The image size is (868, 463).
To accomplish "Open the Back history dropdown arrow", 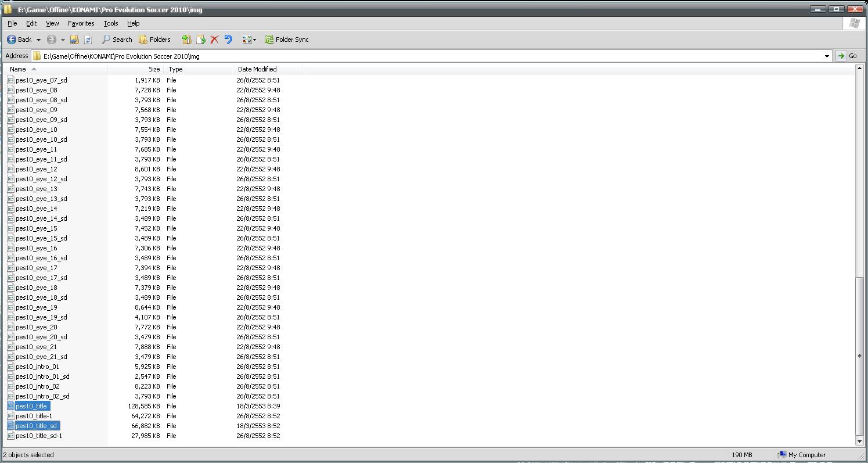I will point(38,40).
